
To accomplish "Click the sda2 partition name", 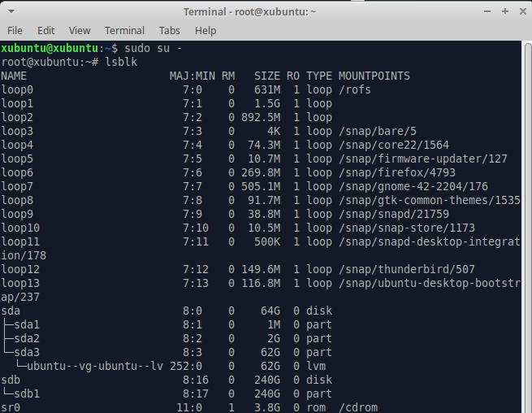I will pos(27,339).
